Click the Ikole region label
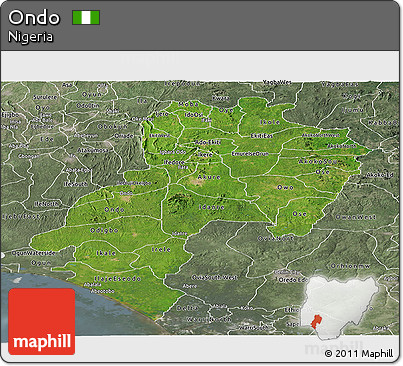 (270, 122)
